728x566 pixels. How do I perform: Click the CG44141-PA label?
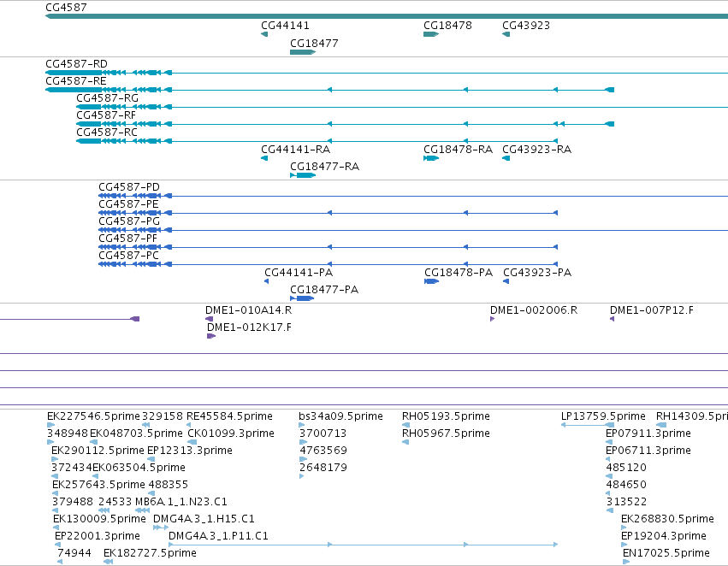pos(299,273)
